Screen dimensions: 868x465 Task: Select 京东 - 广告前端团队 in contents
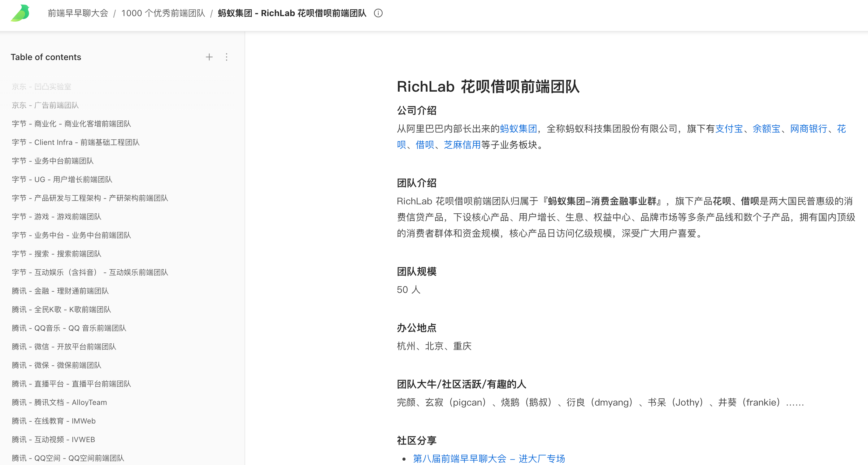tap(45, 105)
